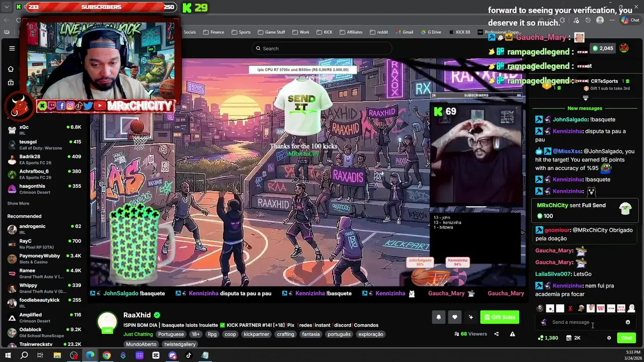Screen dimensions: 644x362
Task: Open the G Drive bookmark
Action: [431, 32]
